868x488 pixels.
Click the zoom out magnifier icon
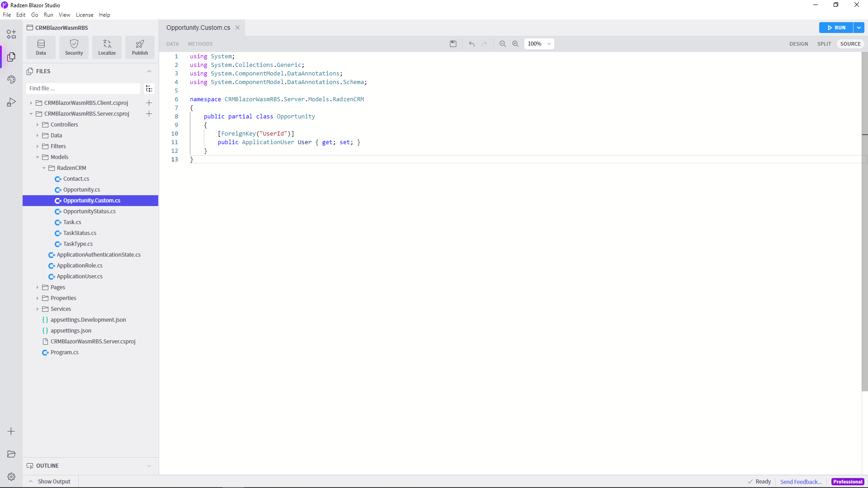point(502,44)
